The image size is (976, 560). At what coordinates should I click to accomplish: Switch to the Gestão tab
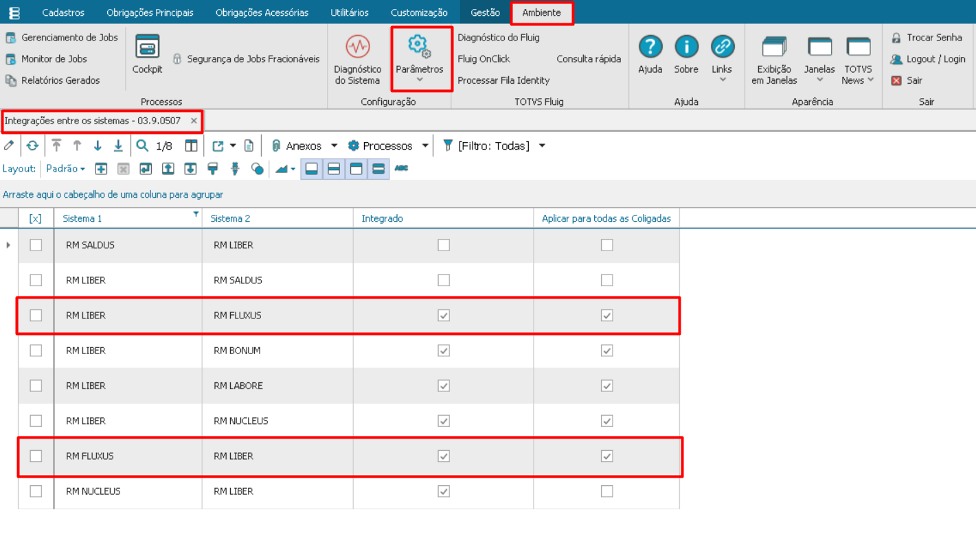tap(486, 12)
